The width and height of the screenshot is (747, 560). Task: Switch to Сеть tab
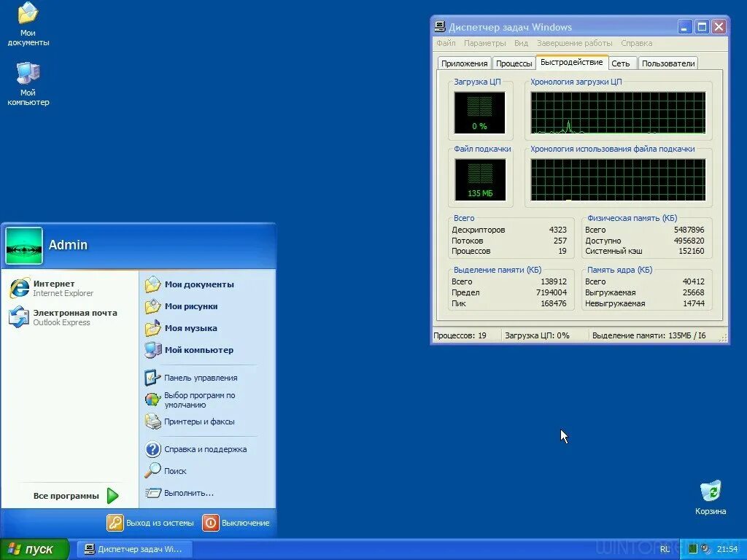621,63
